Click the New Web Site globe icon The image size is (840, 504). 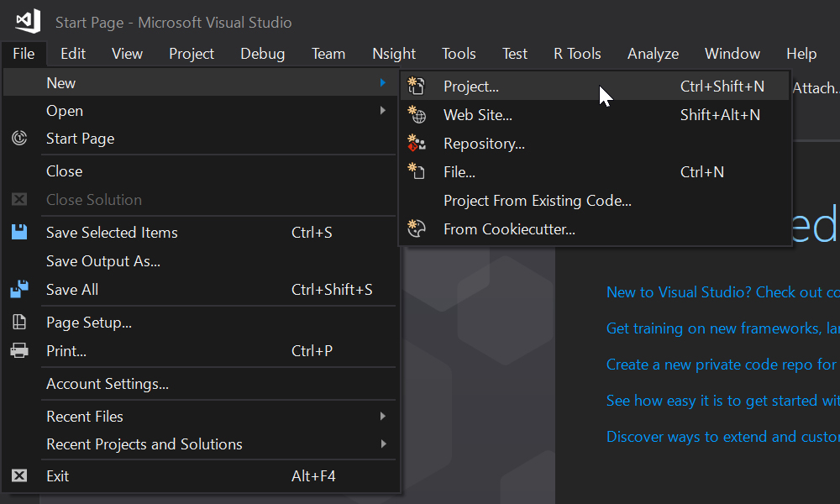(417, 114)
